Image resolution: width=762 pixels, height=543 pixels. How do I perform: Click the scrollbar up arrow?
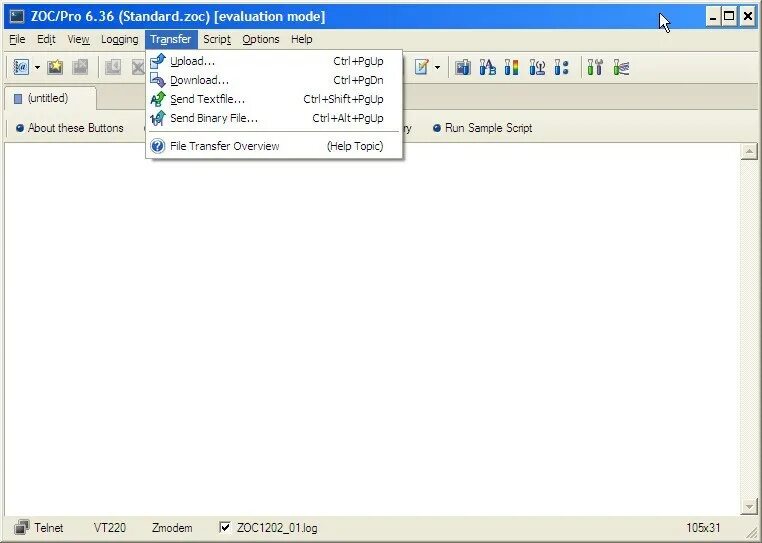pyautogui.click(x=749, y=152)
